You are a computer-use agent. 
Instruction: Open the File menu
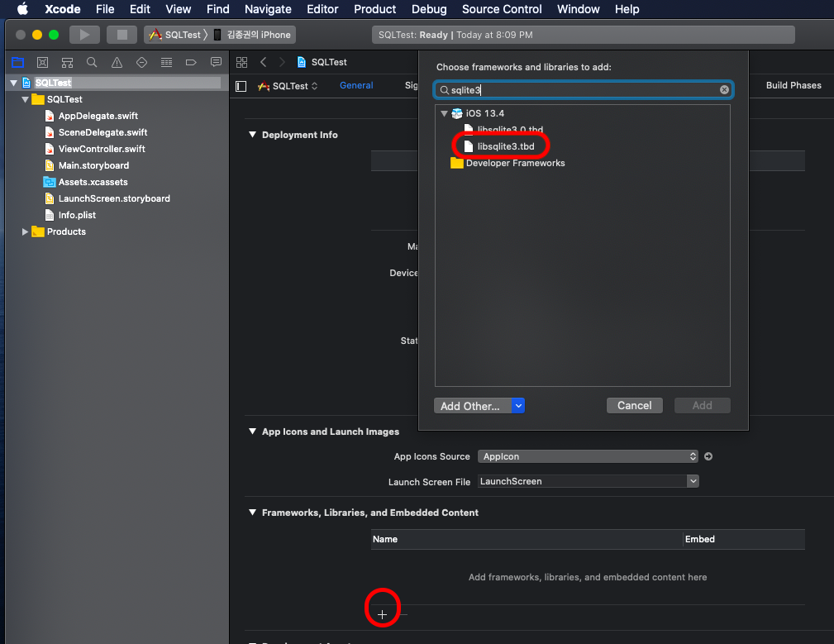click(105, 9)
